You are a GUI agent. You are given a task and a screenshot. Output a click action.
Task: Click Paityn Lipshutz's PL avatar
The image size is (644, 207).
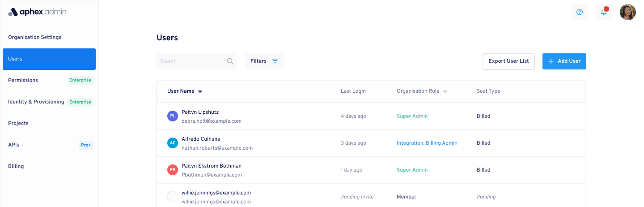(x=173, y=116)
